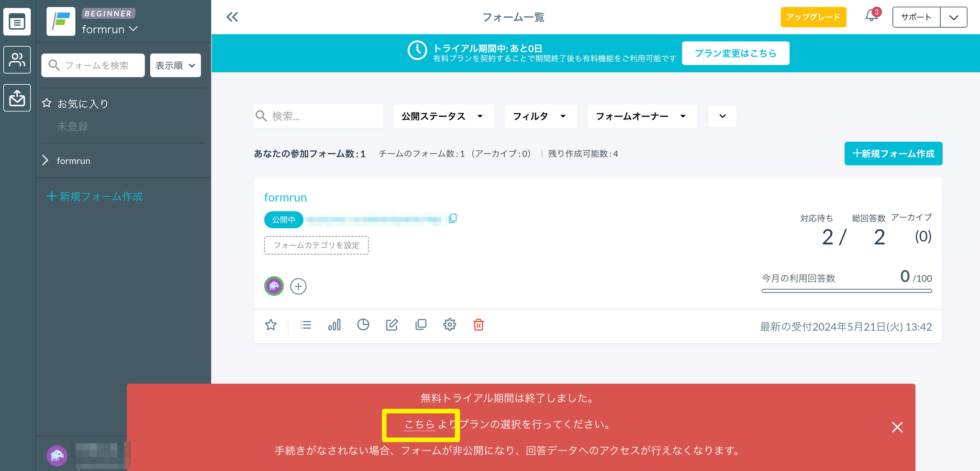This screenshot has width=980, height=471.
Task: Open the response list icon
Action: coord(306,325)
